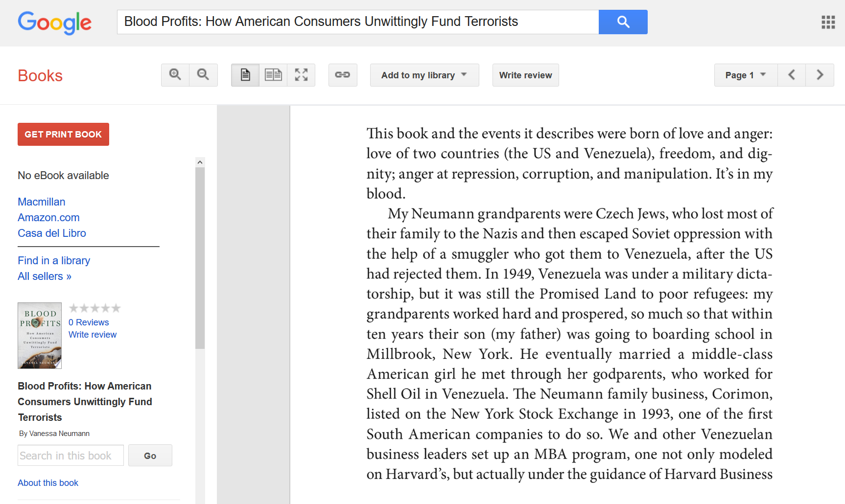Go to the previous page

(x=792, y=75)
